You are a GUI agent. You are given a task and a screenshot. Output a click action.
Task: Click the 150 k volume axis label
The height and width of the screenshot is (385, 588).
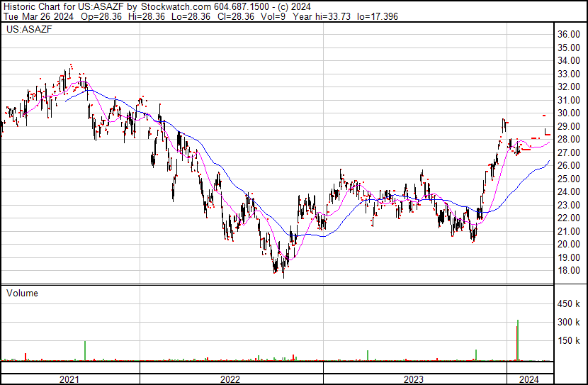[569, 341]
